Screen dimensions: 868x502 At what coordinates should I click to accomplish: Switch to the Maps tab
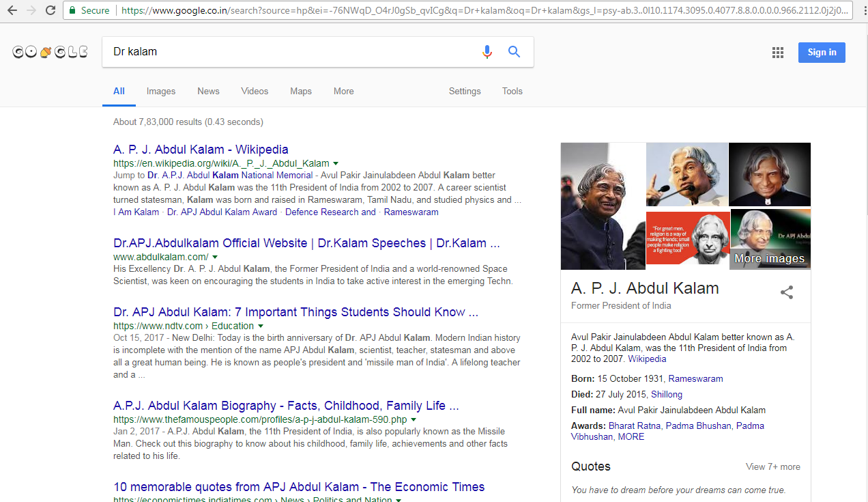pos(301,92)
